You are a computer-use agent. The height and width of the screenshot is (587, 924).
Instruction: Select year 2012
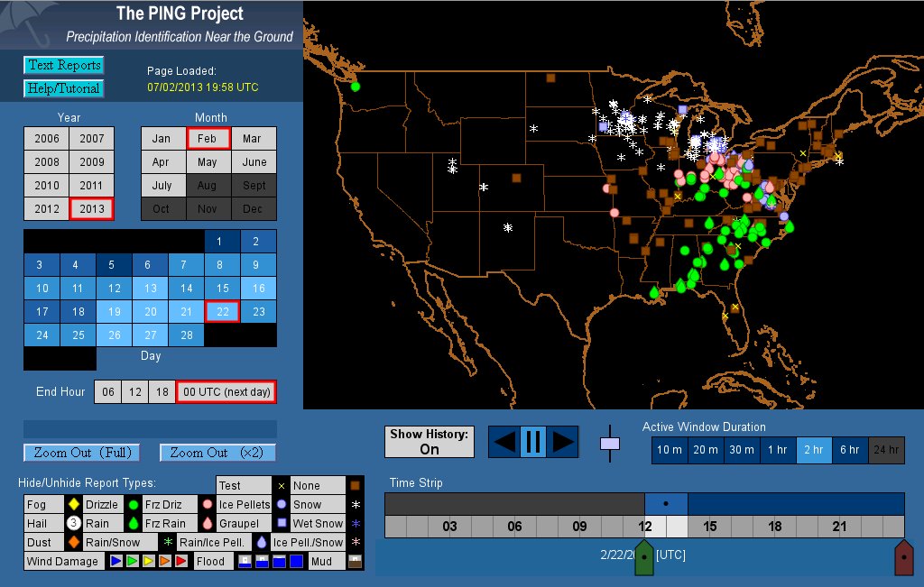pyautogui.click(x=47, y=208)
